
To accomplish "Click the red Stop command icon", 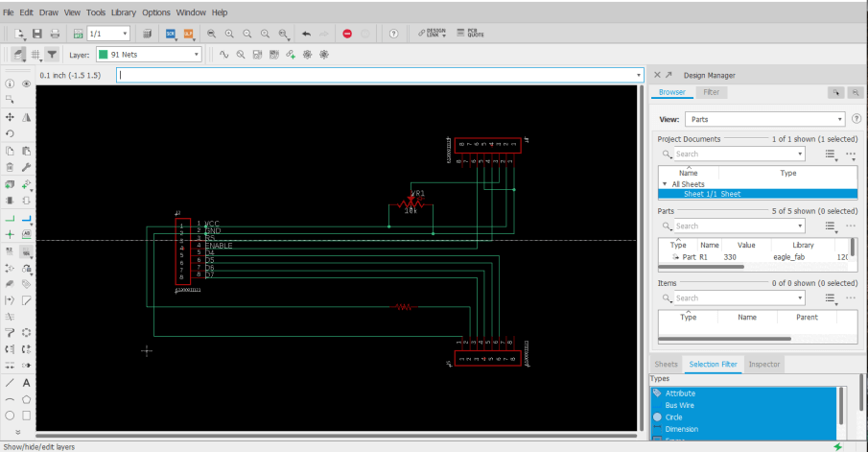I will 347,34.
